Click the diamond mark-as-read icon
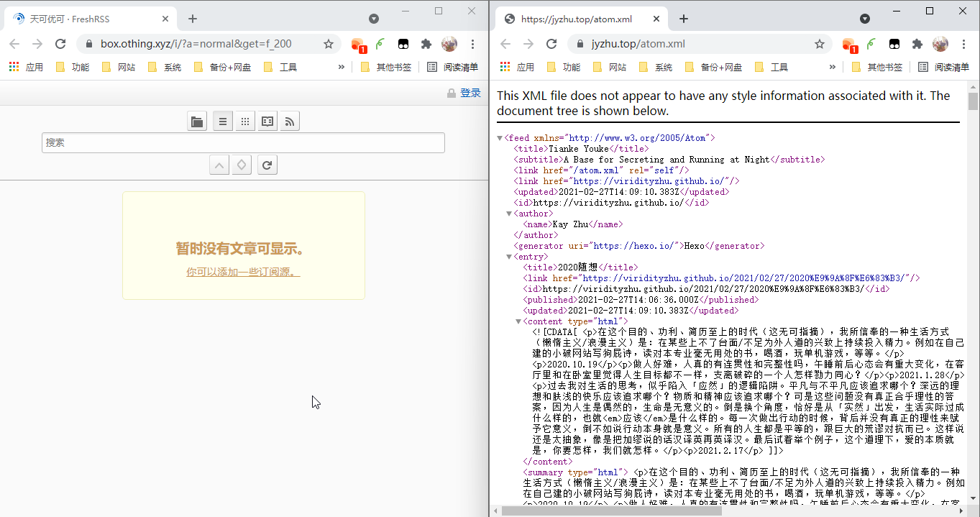The image size is (980, 517). click(x=242, y=165)
